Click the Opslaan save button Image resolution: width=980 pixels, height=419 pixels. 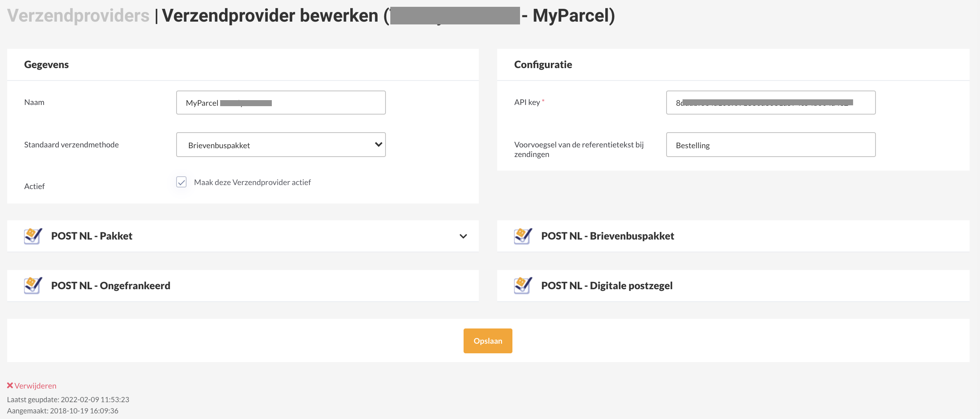(x=488, y=341)
